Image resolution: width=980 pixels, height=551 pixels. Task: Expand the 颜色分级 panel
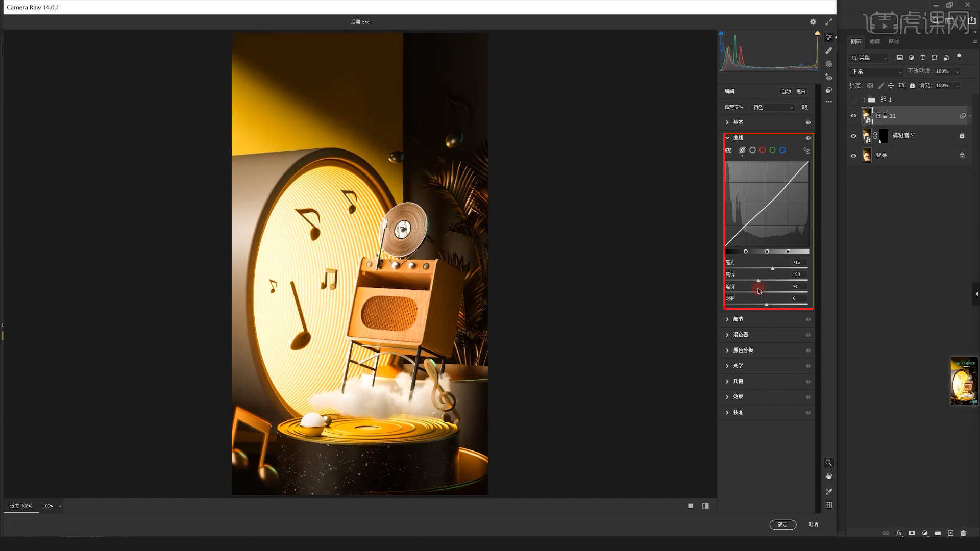coord(727,350)
